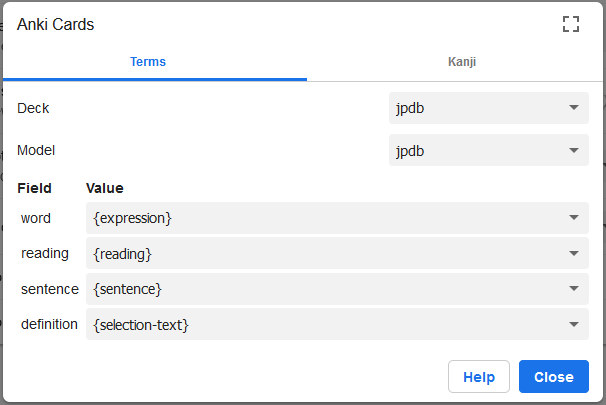Edit the {reading} value field
The width and height of the screenshot is (606, 405).
click(x=325, y=253)
